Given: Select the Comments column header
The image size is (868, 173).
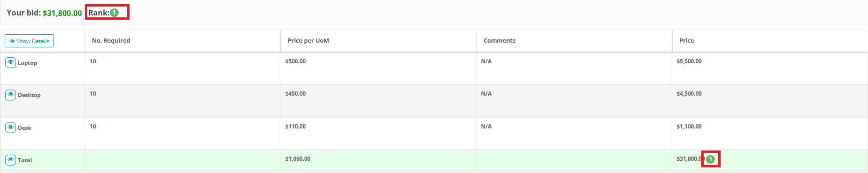Looking at the screenshot, I should [x=499, y=41].
